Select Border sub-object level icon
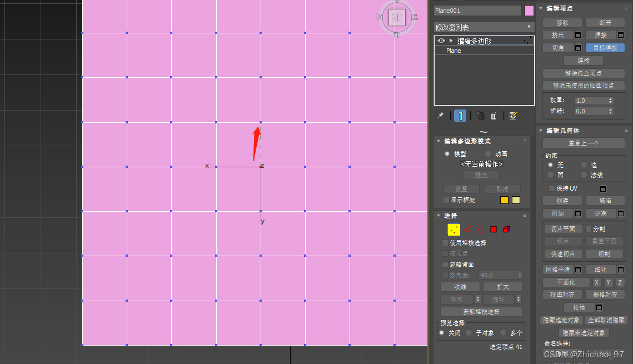 (x=480, y=230)
